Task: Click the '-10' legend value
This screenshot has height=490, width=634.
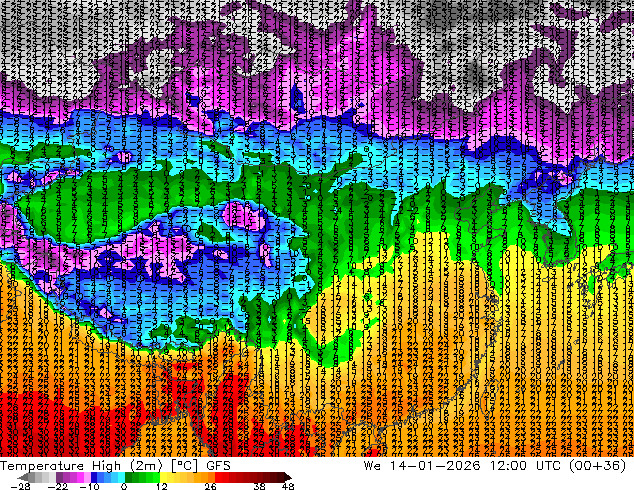Action: 89,486
